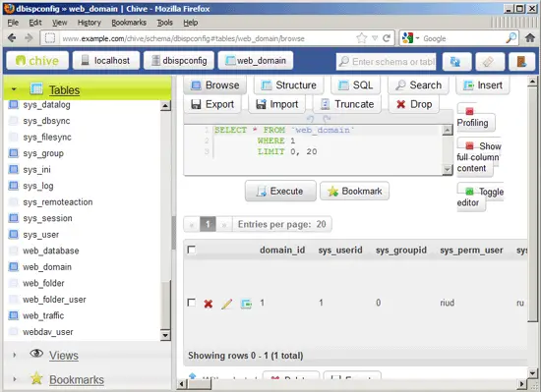This screenshot has height=392, width=541.
Task: Click the Import button
Action: 277,104
